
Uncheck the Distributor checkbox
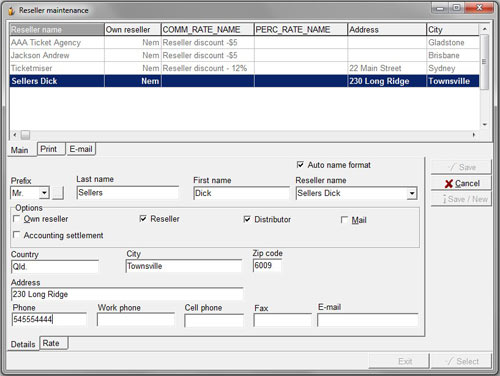[x=247, y=219]
